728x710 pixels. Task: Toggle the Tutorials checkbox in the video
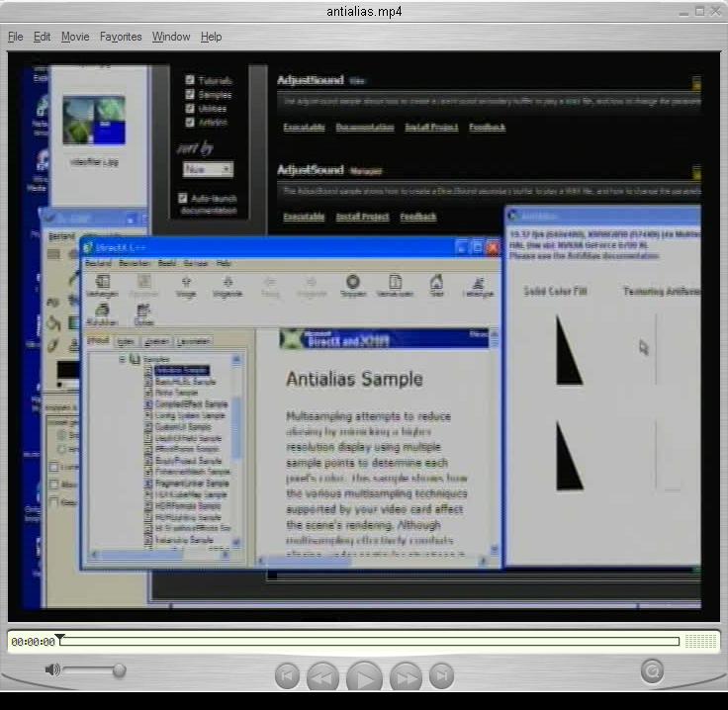point(190,80)
